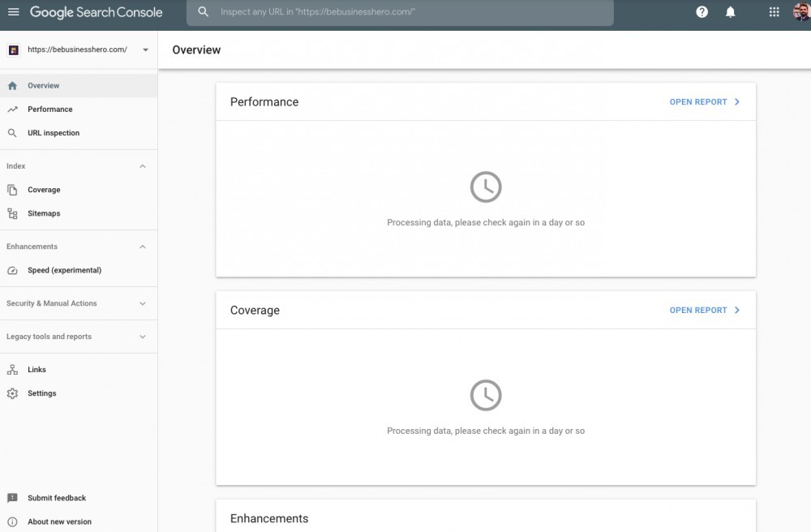Go to the Performance sidebar item
The height and width of the screenshot is (532, 811).
(x=79, y=109)
